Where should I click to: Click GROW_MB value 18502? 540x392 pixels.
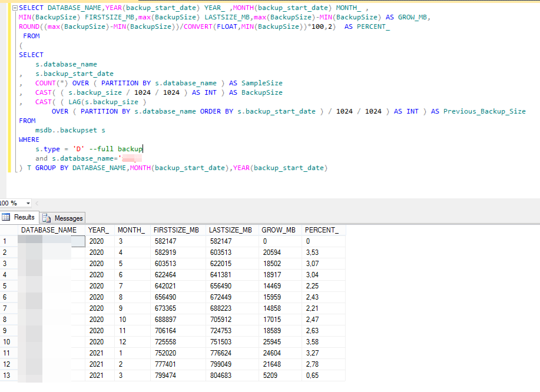pos(280,264)
